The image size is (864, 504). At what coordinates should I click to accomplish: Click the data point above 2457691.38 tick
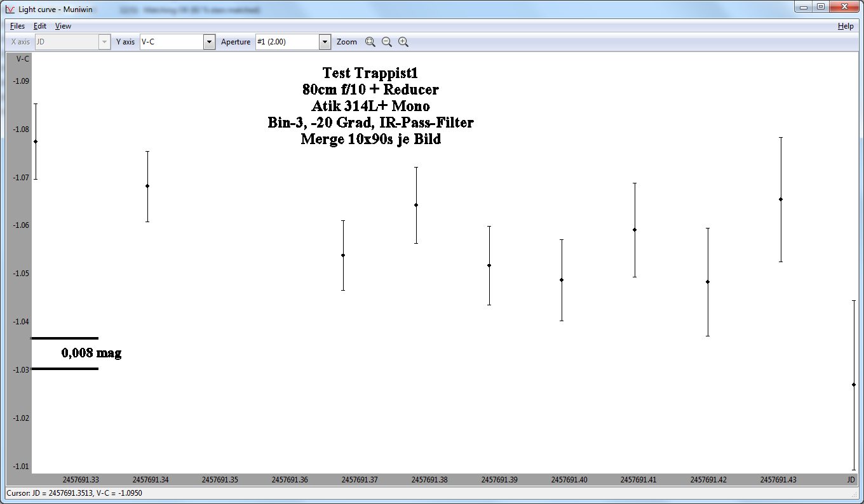416,205
